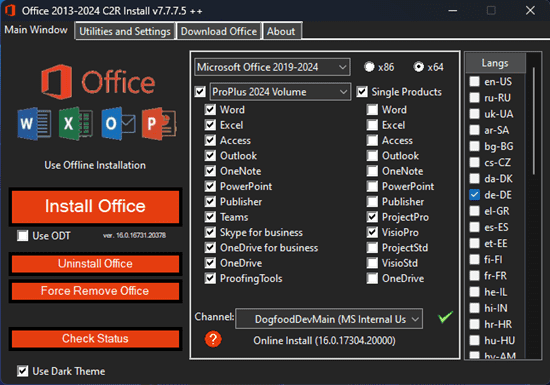550x385 pixels.
Task: Check the en-US language box
Action: pyautogui.click(x=474, y=81)
